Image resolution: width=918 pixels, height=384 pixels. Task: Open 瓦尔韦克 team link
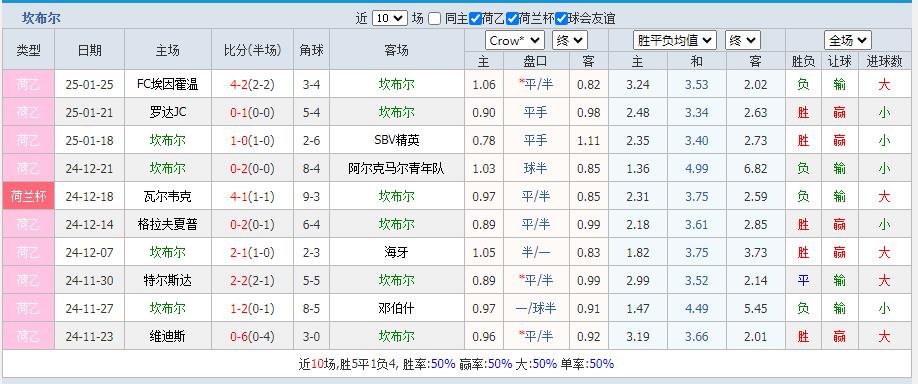[x=167, y=197]
